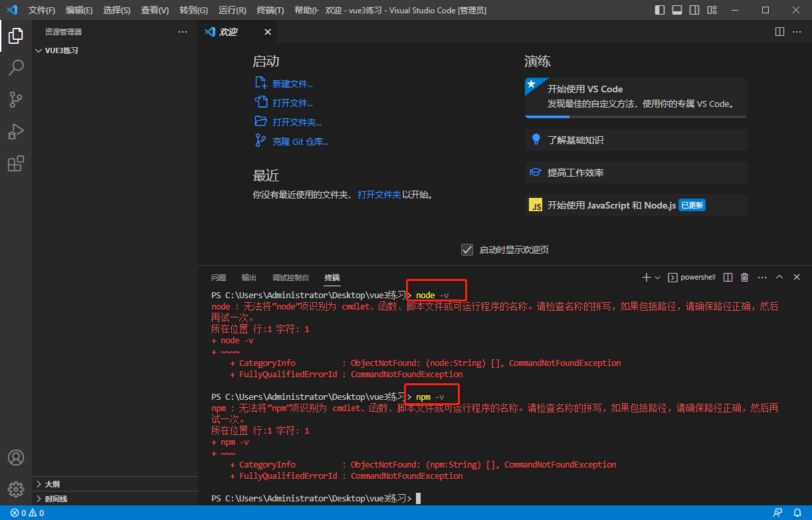This screenshot has width=812, height=520.
Task: Open the 编辑(E) menu
Action: coord(79,10)
